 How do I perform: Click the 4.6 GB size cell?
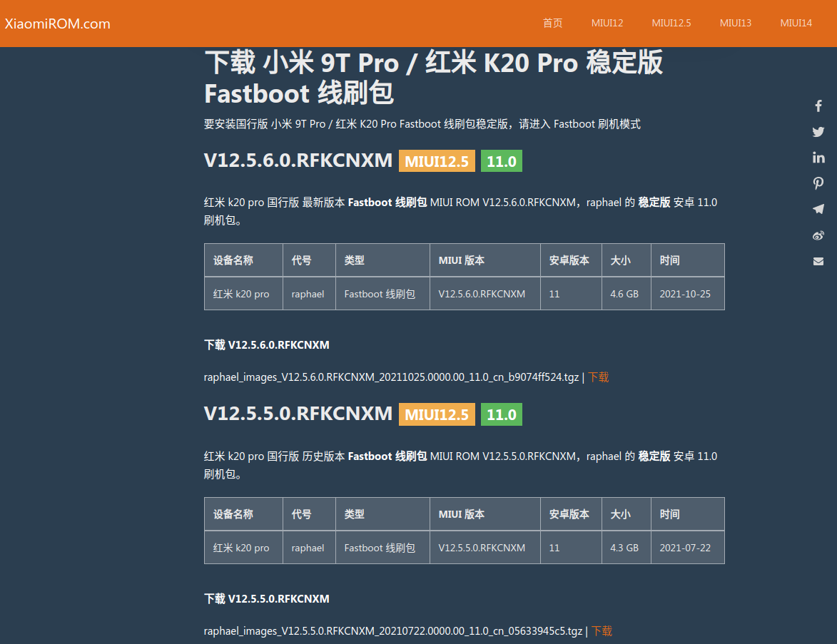coord(627,293)
